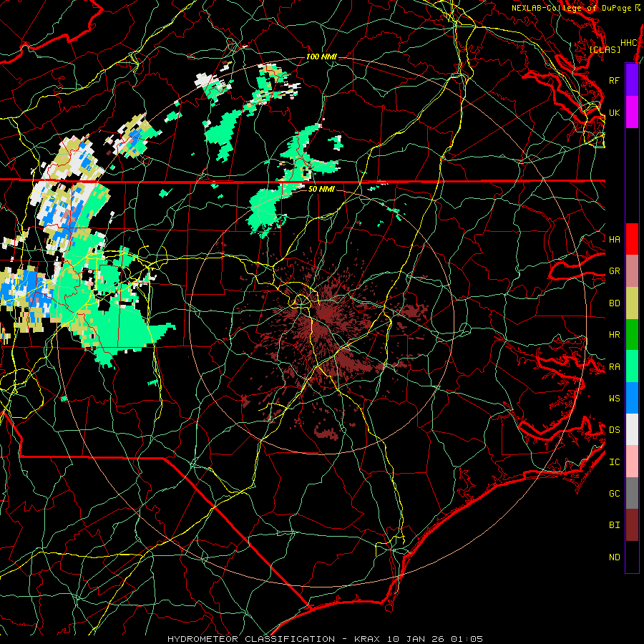Image resolution: width=644 pixels, height=644 pixels.
Task: Click the RF purple legend swatch
Action: (632, 80)
